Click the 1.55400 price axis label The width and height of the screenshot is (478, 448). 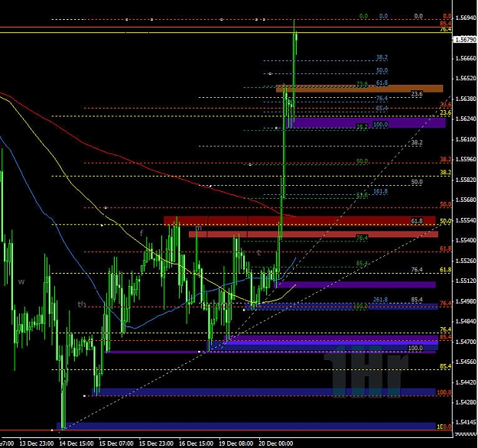466,241
